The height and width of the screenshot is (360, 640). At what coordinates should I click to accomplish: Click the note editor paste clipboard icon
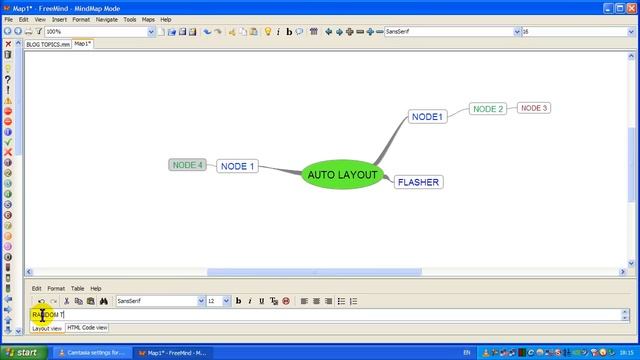point(91,301)
